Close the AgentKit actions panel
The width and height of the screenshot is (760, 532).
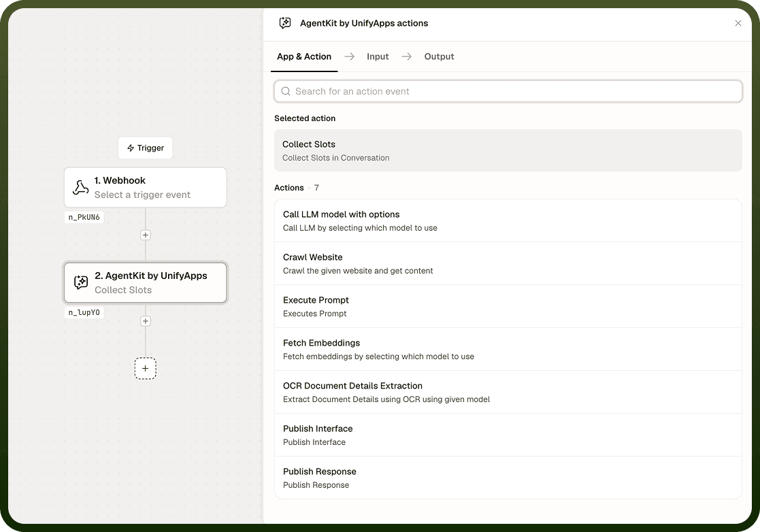pyautogui.click(x=738, y=23)
